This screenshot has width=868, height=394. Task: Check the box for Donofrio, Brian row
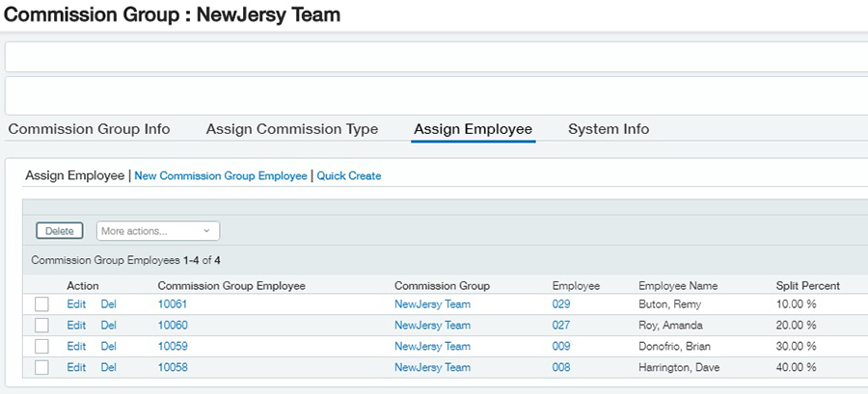pyautogui.click(x=41, y=347)
